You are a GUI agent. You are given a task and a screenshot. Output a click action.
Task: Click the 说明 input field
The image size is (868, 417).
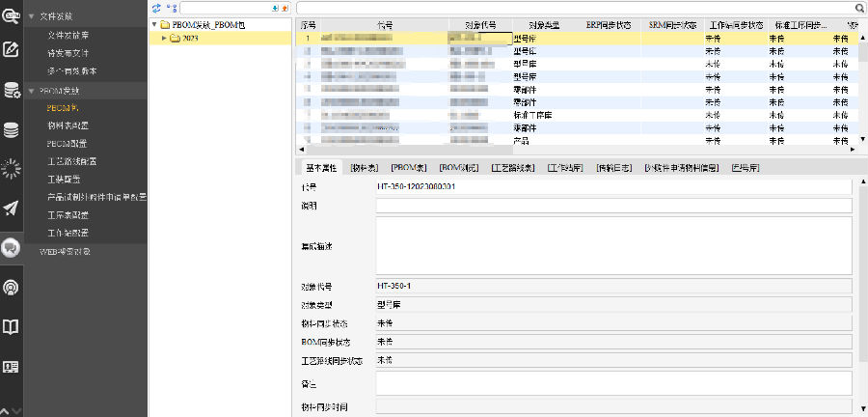[613, 206]
